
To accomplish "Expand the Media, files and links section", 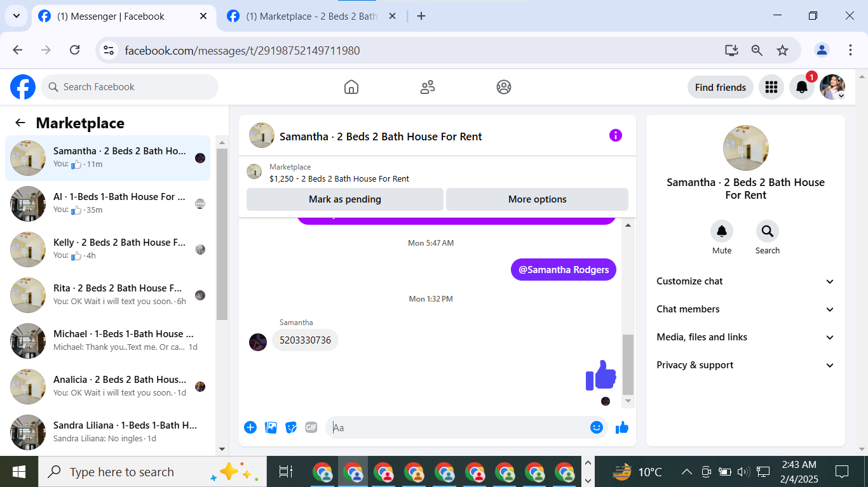I will tap(745, 337).
